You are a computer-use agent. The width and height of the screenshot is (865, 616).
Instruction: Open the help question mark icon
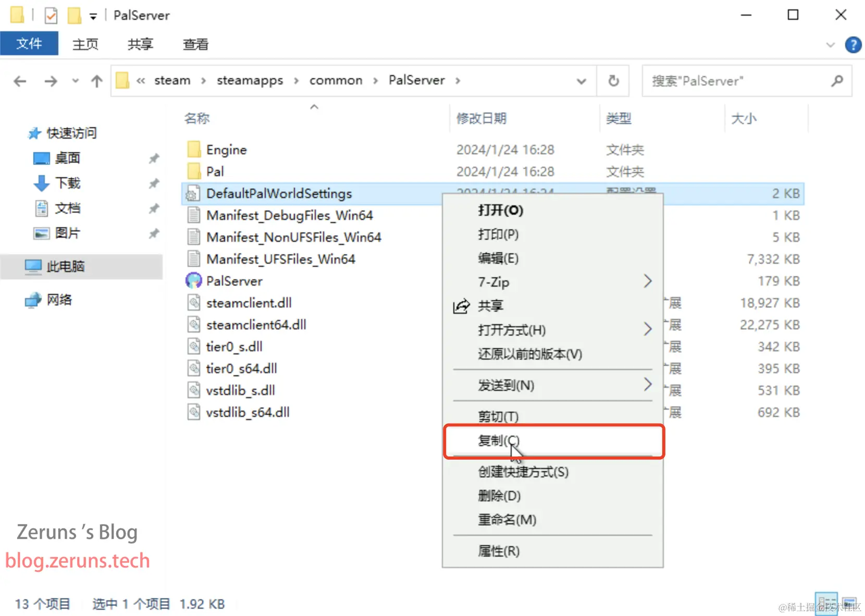point(852,45)
